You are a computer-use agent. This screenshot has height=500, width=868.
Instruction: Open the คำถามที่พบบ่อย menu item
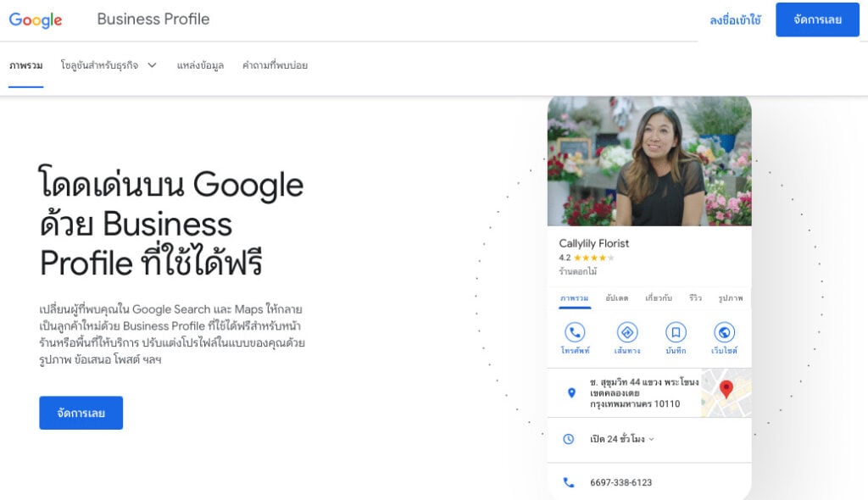pyautogui.click(x=275, y=65)
